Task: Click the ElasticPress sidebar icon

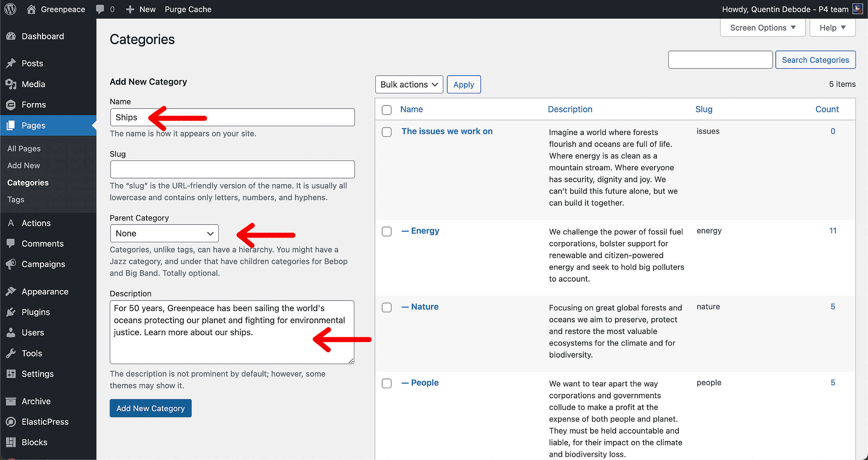Action: click(11, 422)
